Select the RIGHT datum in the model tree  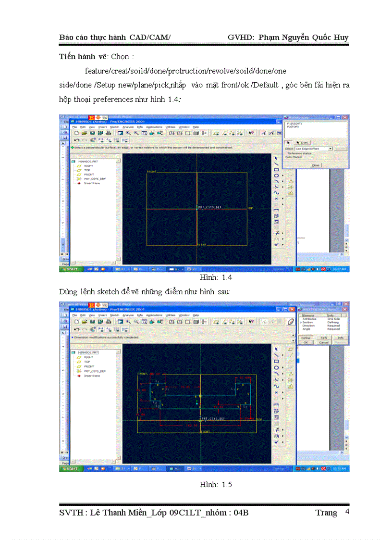pyautogui.click(x=89, y=166)
